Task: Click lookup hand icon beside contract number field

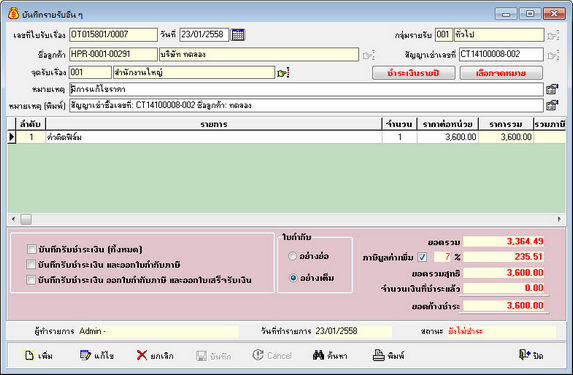Action: (553, 55)
